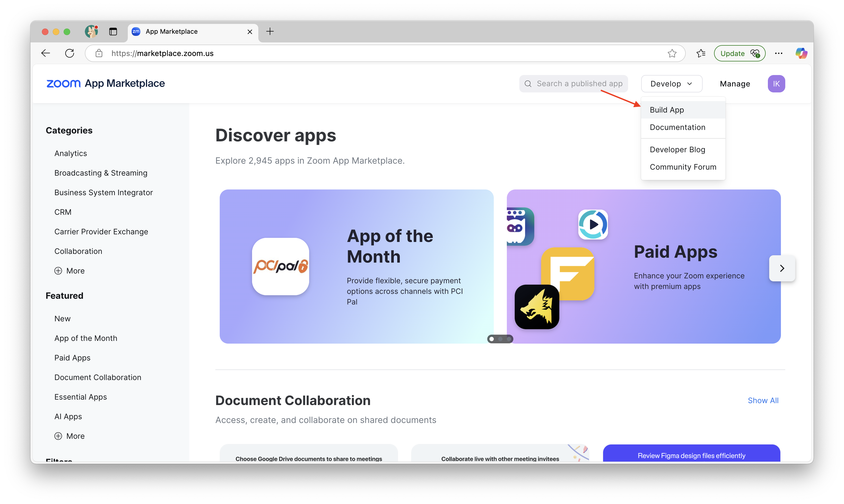
Task: Open the tab actions menu icon
Action: 113,32
